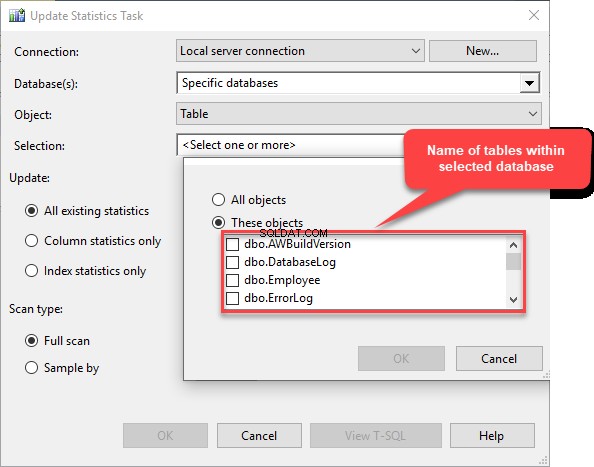Cancel the table selection popup
This screenshot has height=467, width=594.
tap(499, 358)
